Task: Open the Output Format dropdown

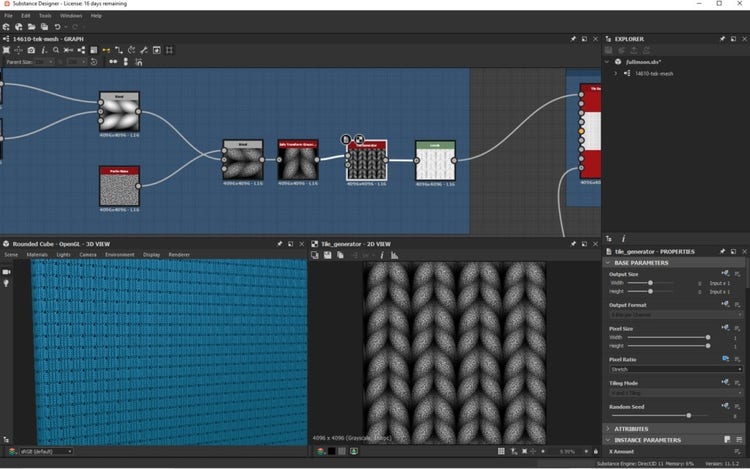Action: tap(675, 315)
